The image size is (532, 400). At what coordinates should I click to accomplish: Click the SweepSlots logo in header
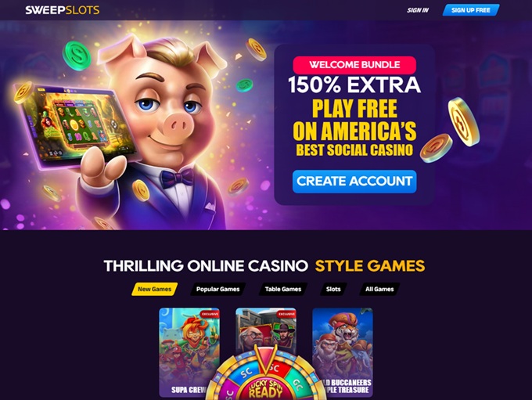point(63,10)
